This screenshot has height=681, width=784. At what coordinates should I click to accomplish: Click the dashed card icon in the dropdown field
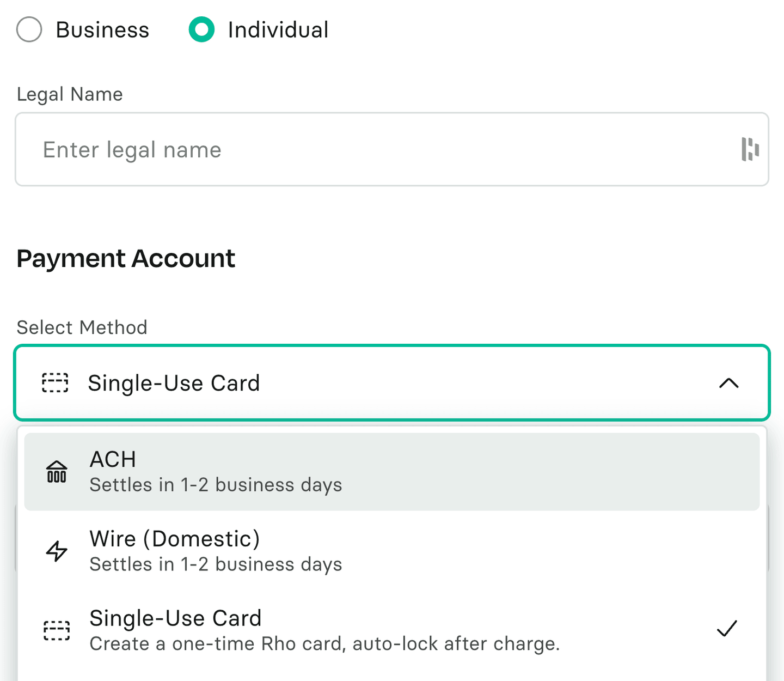pos(56,383)
